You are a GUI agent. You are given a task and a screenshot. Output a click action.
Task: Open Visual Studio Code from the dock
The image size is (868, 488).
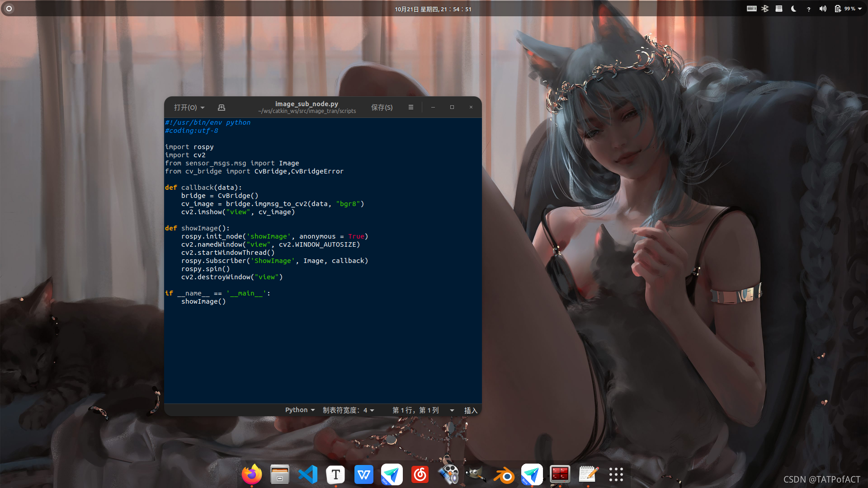click(308, 475)
